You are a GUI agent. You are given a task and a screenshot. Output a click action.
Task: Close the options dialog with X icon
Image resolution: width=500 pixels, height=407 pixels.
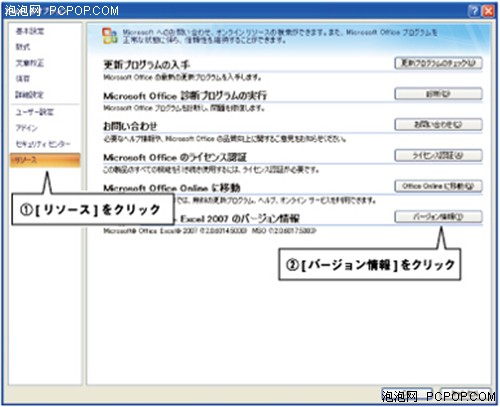coord(488,11)
